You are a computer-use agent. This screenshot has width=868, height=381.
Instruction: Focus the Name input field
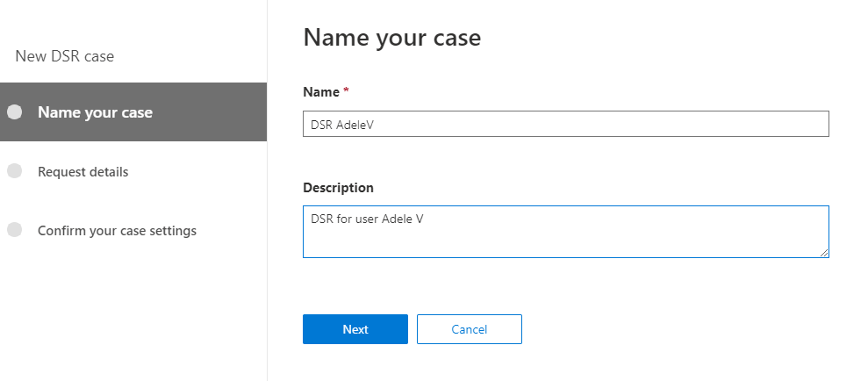[565, 125]
